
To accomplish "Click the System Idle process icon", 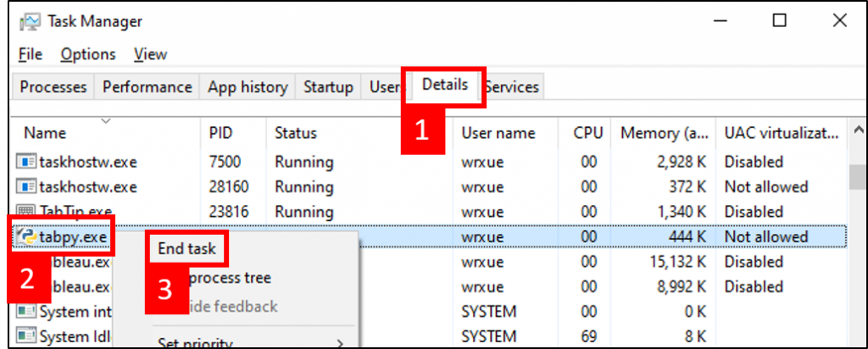I will [26, 336].
